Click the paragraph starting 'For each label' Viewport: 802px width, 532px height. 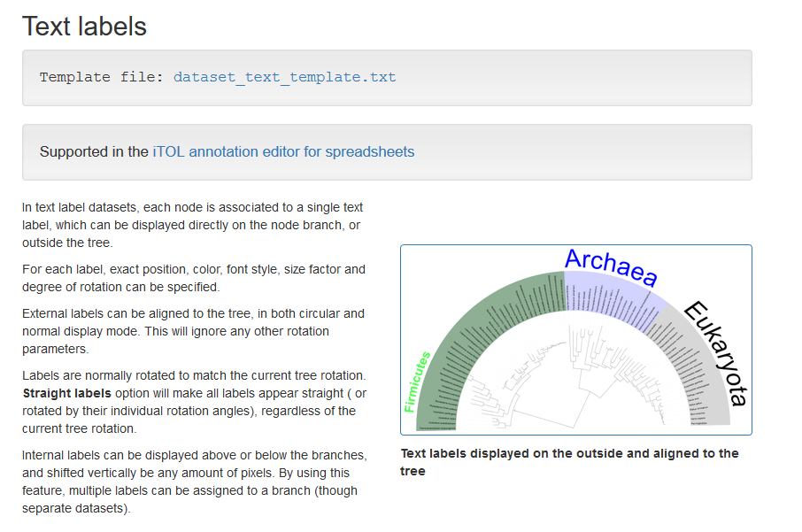click(193, 278)
